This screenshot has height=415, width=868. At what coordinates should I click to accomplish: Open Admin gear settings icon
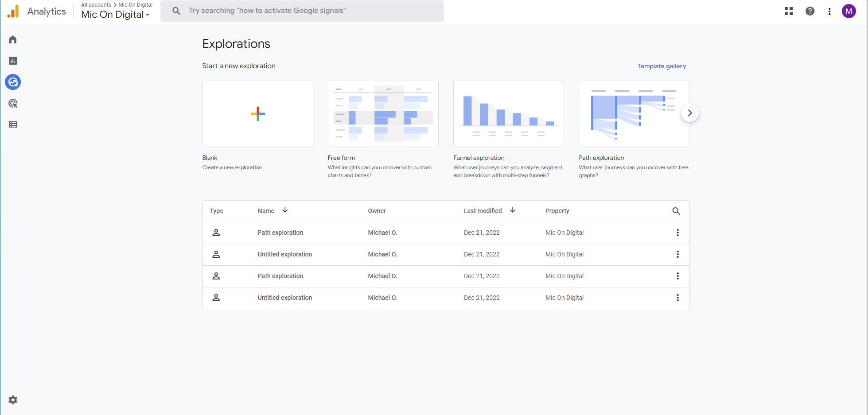click(13, 400)
